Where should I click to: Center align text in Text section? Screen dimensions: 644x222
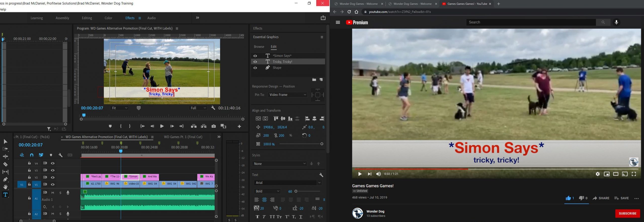pyautogui.click(x=264, y=200)
